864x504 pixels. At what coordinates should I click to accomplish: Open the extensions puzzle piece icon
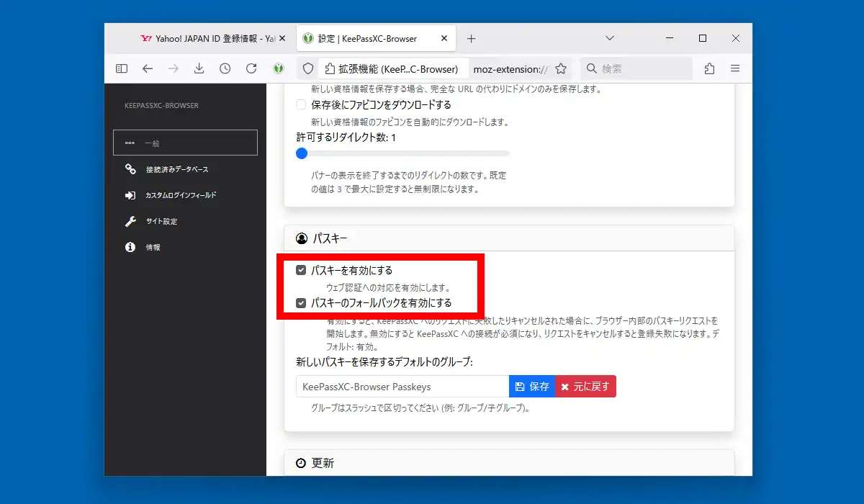click(709, 68)
